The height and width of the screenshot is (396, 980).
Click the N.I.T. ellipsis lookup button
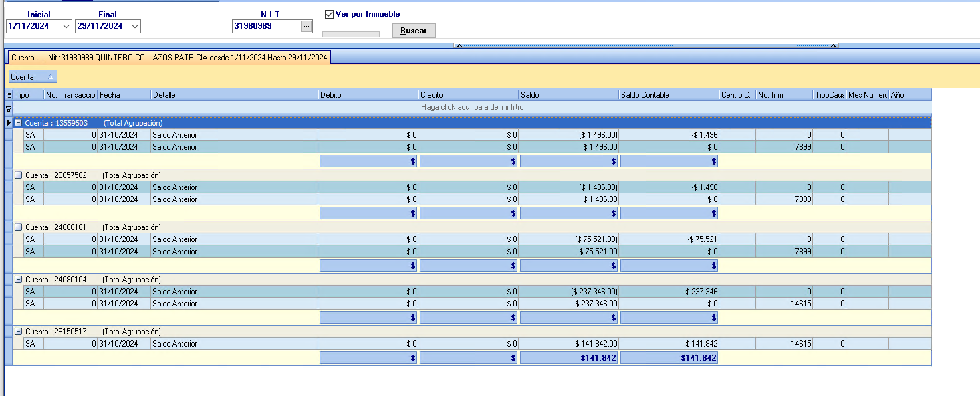coord(307,26)
